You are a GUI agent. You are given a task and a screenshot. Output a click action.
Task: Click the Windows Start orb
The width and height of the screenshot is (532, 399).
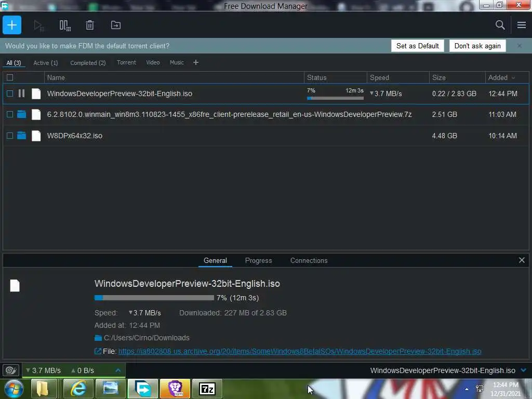(x=14, y=389)
